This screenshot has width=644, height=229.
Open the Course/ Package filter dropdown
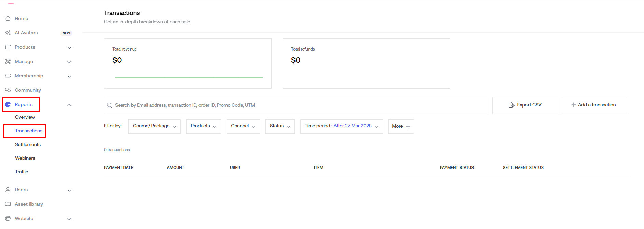coord(154,126)
